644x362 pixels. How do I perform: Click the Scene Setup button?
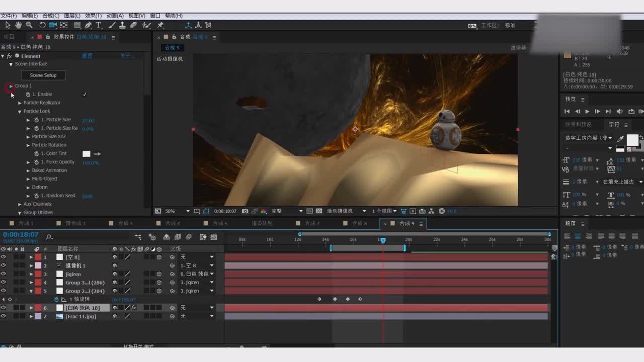click(43, 75)
